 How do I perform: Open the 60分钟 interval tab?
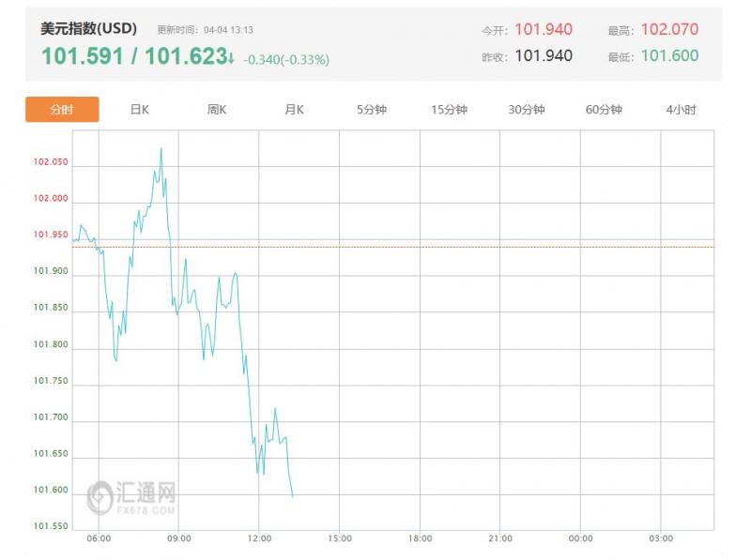(x=604, y=110)
